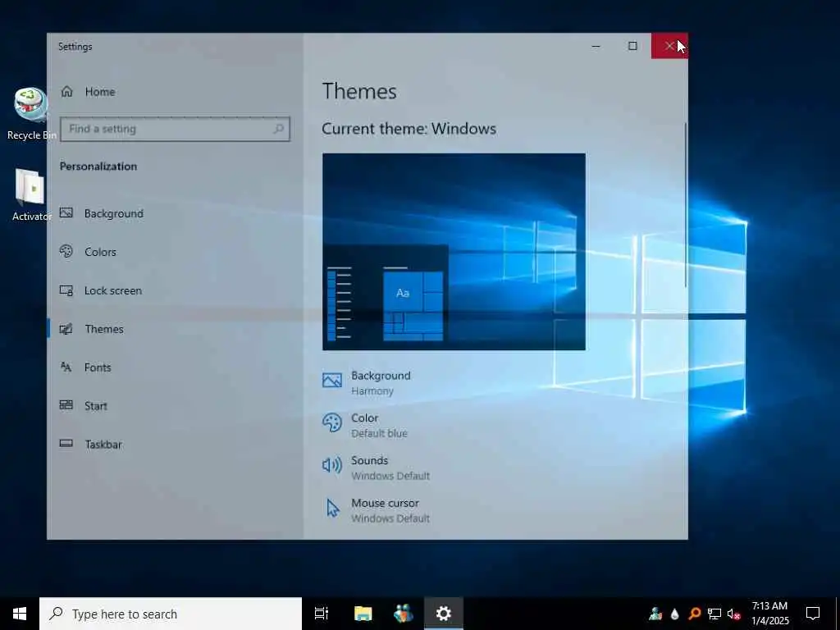Open the Windows Start menu

(x=20, y=614)
